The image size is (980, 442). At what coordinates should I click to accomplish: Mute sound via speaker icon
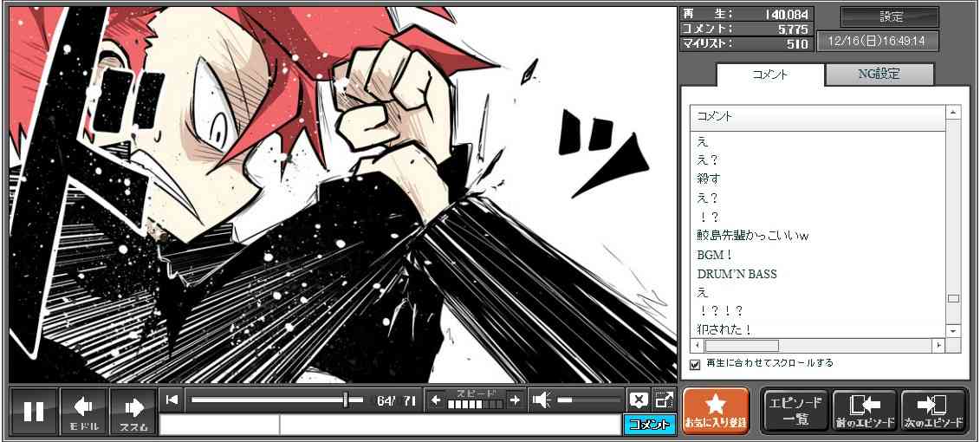pyautogui.click(x=542, y=400)
